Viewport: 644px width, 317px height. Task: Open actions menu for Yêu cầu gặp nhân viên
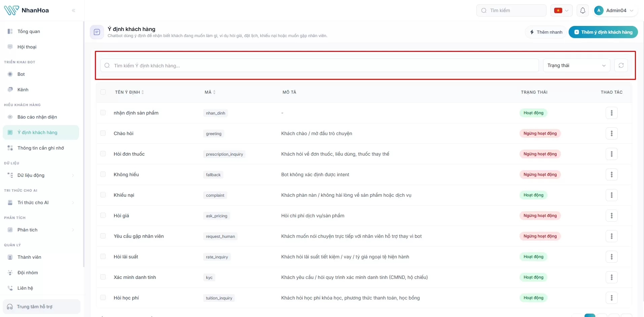point(612,236)
